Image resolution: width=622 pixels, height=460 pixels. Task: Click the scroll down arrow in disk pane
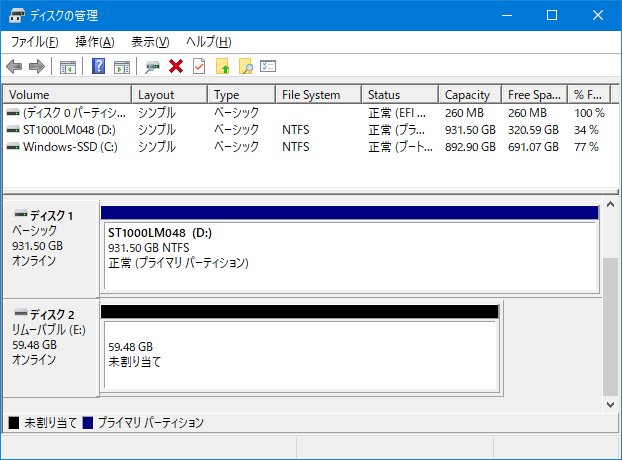tap(610, 405)
